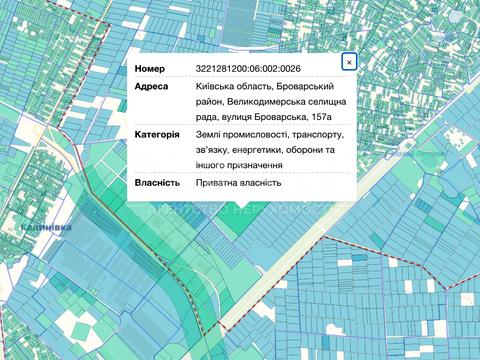Screen dimensions: 480x360
Task: Click the category text 'Землі промисловості, транспорту'
Action: pyautogui.click(x=270, y=135)
